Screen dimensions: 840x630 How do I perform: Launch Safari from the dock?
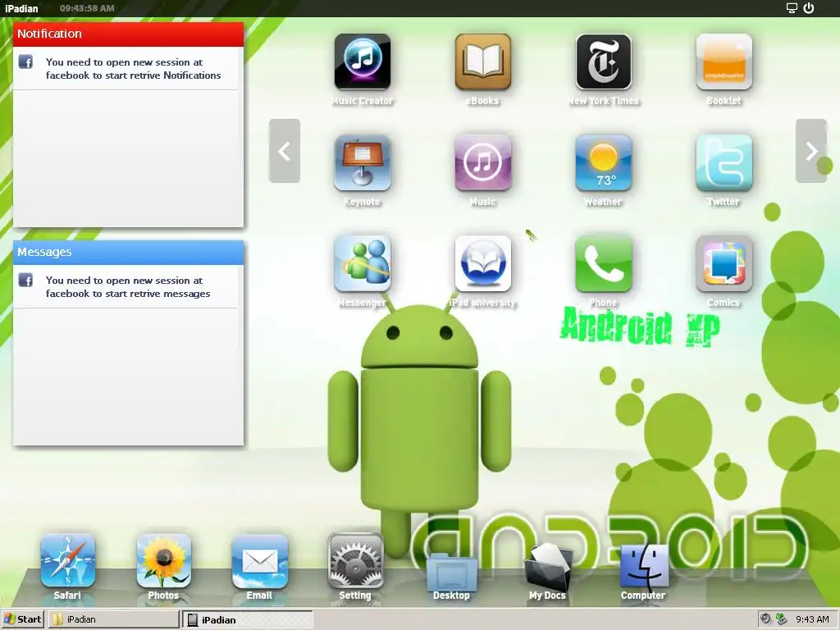coord(67,561)
